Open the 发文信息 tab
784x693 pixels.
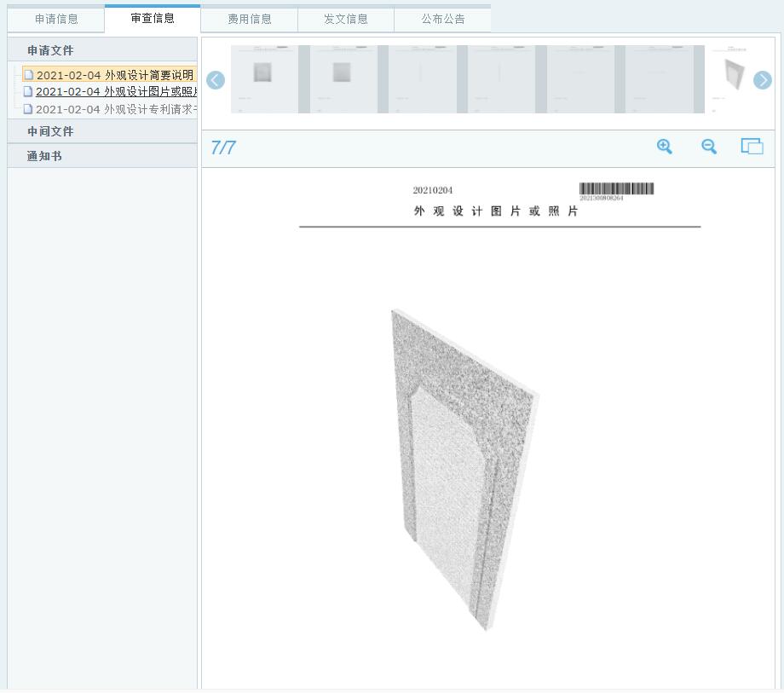346,20
